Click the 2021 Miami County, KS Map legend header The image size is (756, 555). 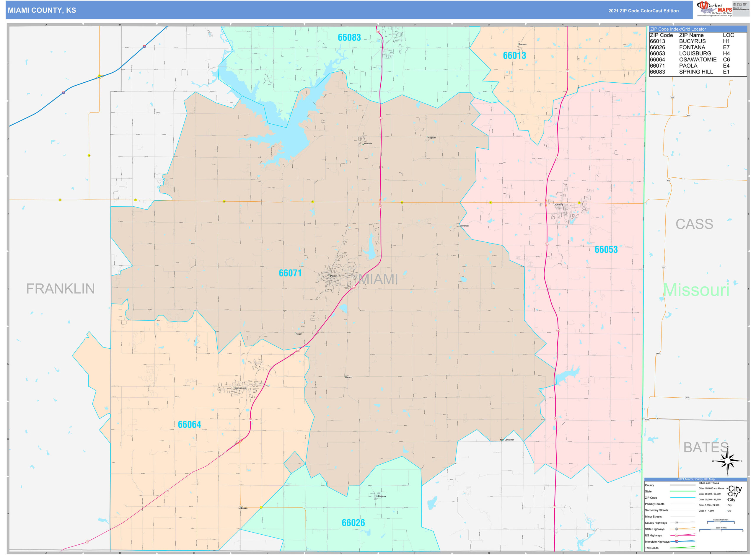click(696, 479)
